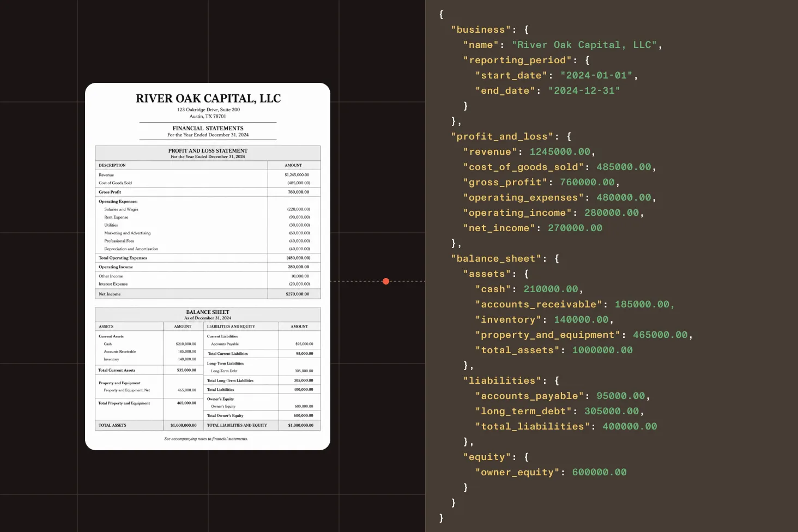Click the 'Austin, TX 78701' line
This screenshot has width=798, height=532.
coord(208,116)
